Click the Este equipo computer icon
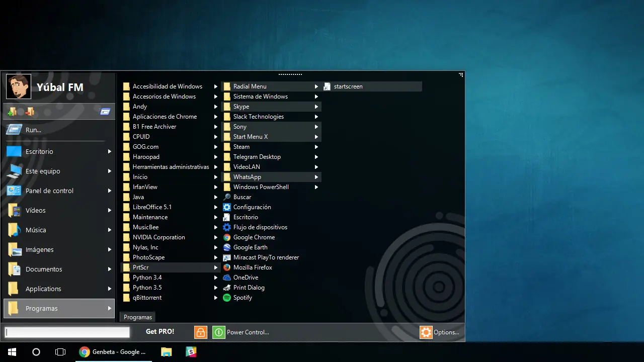Image resolution: width=644 pixels, height=362 pixels. pos(14,171)
